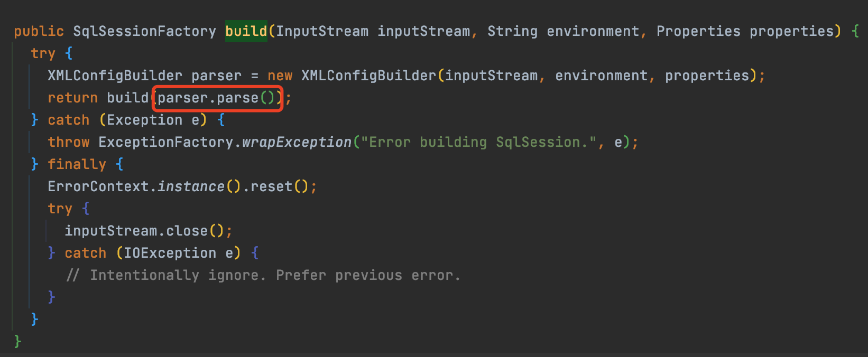
Task: Click the finally keyword
Action: tap(77, 164)
